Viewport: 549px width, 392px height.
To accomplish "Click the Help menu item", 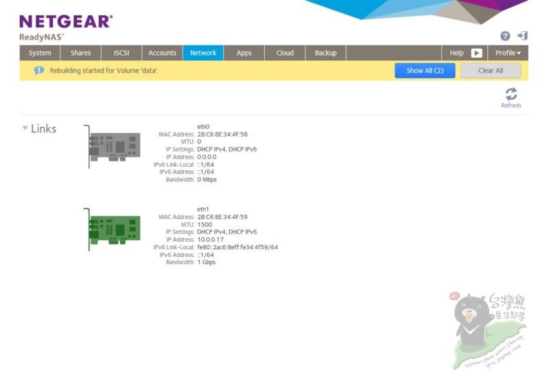I will pyautogui.click(x=456, y=53).
